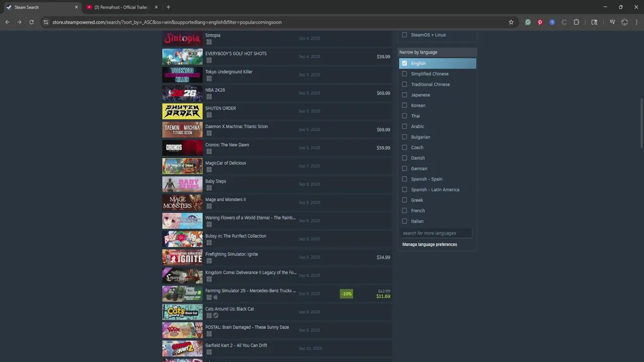The height and width of the screenshot is (362, 644).
Task: Tick Spanish - Spain checkbox
Action: [x=405, y=179]
